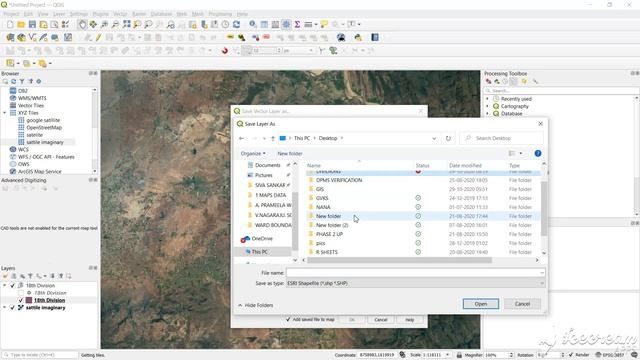This screenshot has width=640, height=360.
Task: Toggle the checked bold 18th Division layer
Action: [x=21, y=300]
